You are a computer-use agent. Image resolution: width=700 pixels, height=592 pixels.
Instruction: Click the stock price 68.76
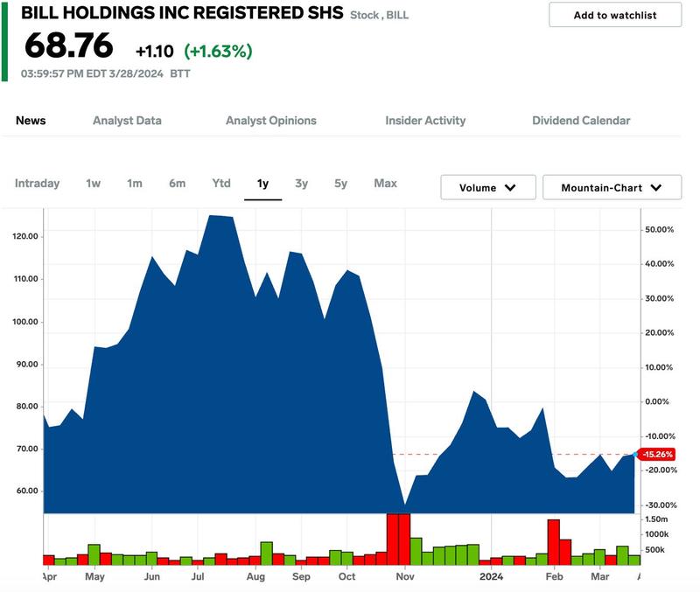coord(69,45)
